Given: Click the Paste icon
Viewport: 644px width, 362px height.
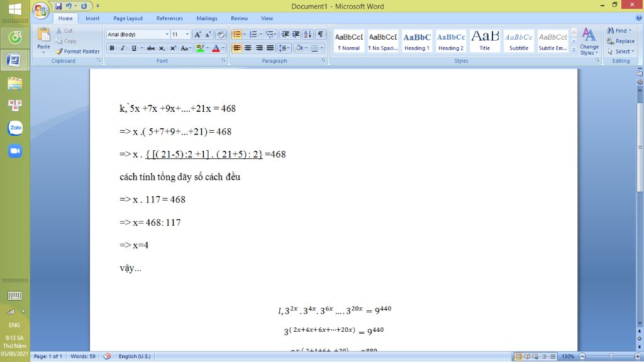Looking at the screenshot, I should tap(43, 35).
